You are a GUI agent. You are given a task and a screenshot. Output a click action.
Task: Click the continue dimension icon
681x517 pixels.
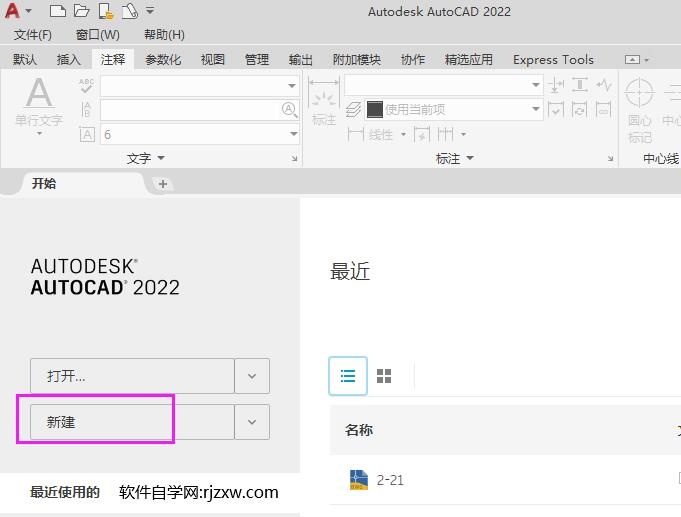445,134
